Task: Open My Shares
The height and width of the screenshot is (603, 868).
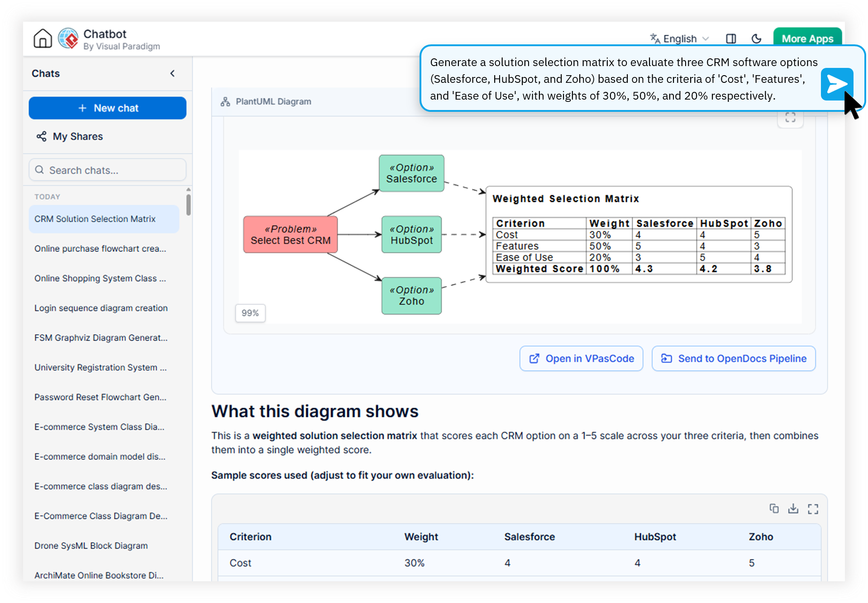Action: [x=70, y=136]
